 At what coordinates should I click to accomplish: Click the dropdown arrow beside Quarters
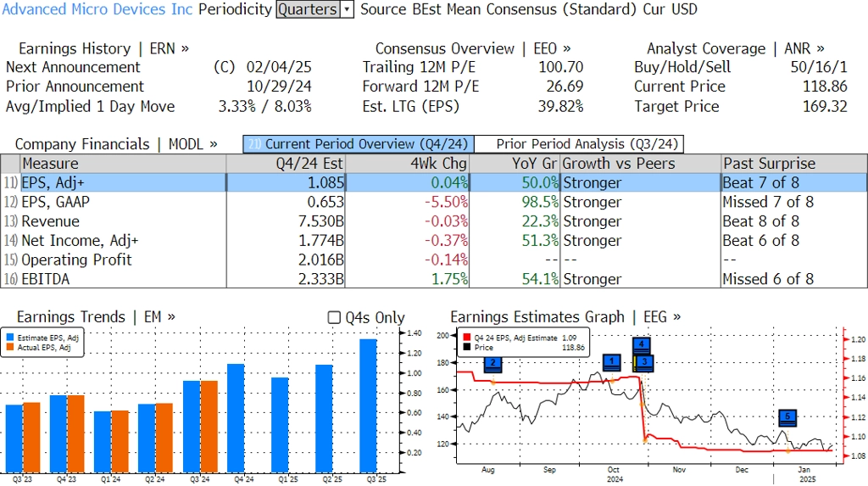347,9
